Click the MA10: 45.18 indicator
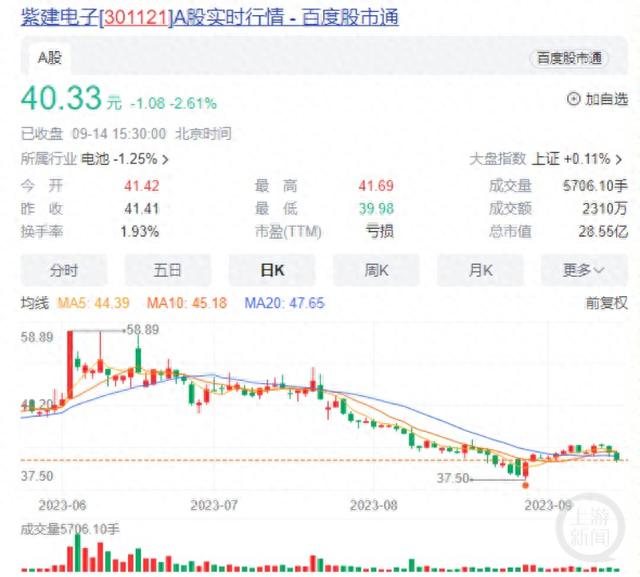The image size is (640, 577). click(x=187, y=303)
